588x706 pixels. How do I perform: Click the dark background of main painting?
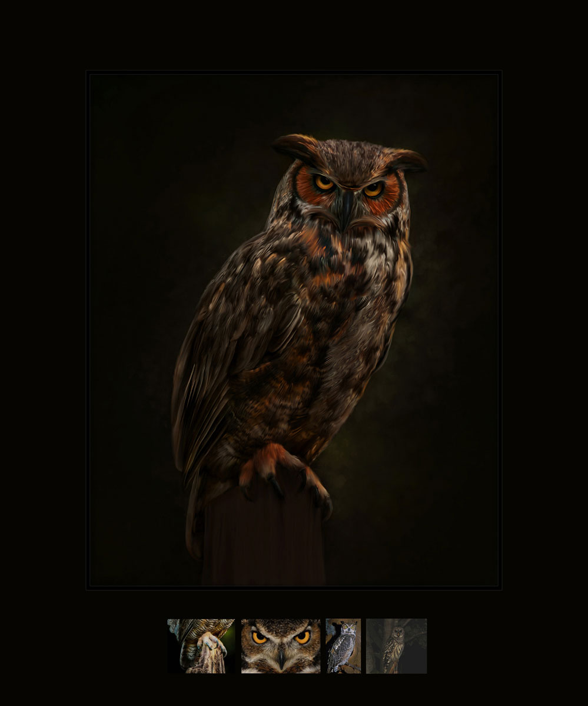pos(447,412)
